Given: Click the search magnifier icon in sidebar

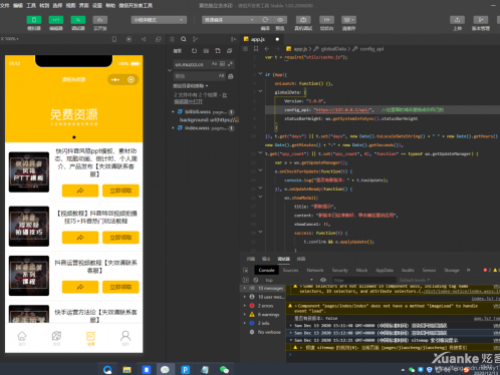Looking at the screenshot, I should 183,39.
